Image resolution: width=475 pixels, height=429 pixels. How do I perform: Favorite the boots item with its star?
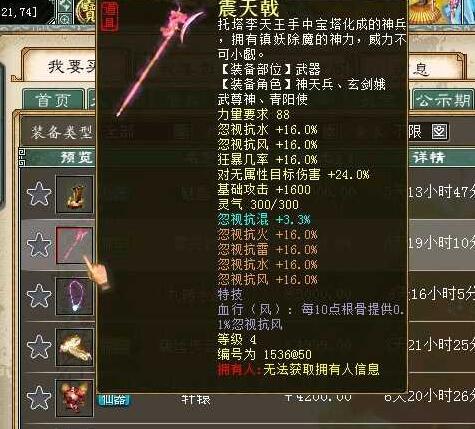(39, 194)
